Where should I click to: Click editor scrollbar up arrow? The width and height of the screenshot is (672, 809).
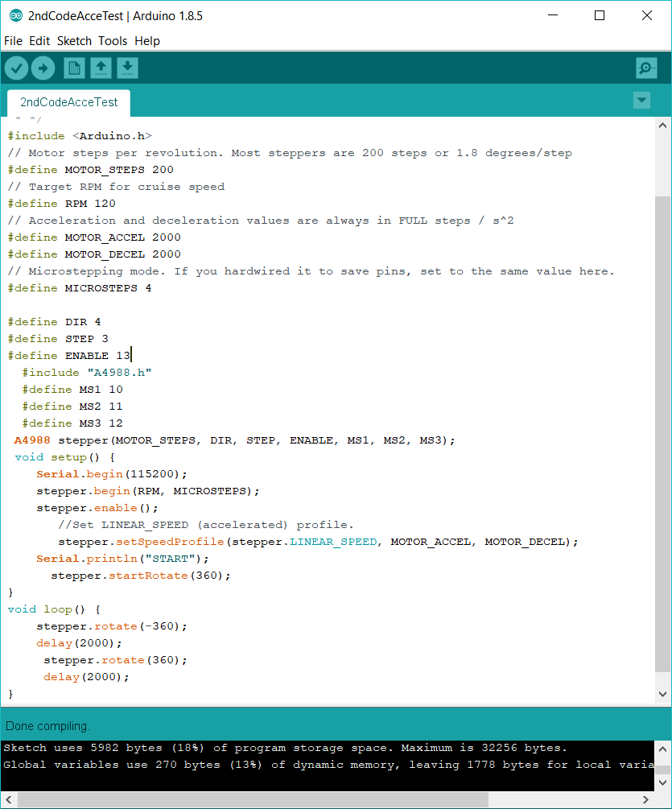point(663,126)
